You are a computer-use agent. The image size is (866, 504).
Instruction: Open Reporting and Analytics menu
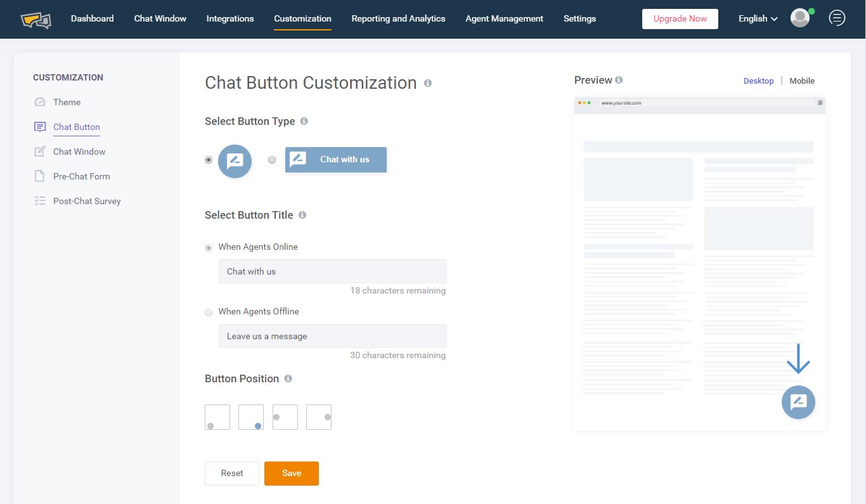pos(399,18)
